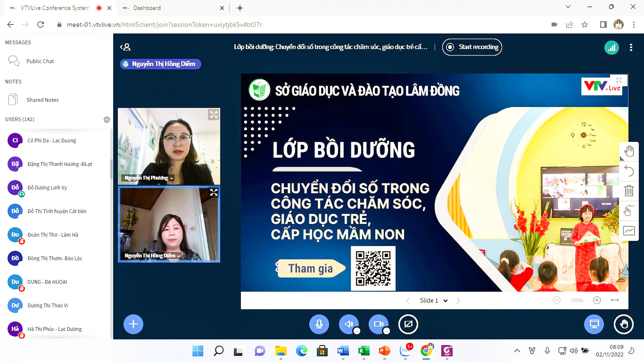
Task: Mute the microphone
Action: [319, 324]
